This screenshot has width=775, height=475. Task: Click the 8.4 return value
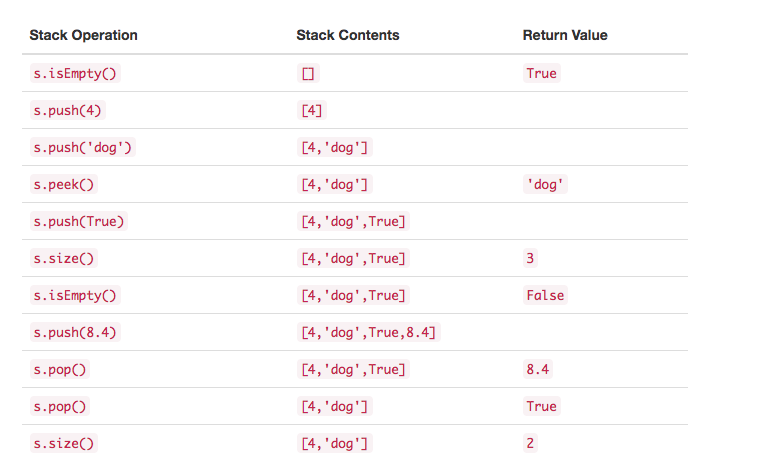(538, 369)
